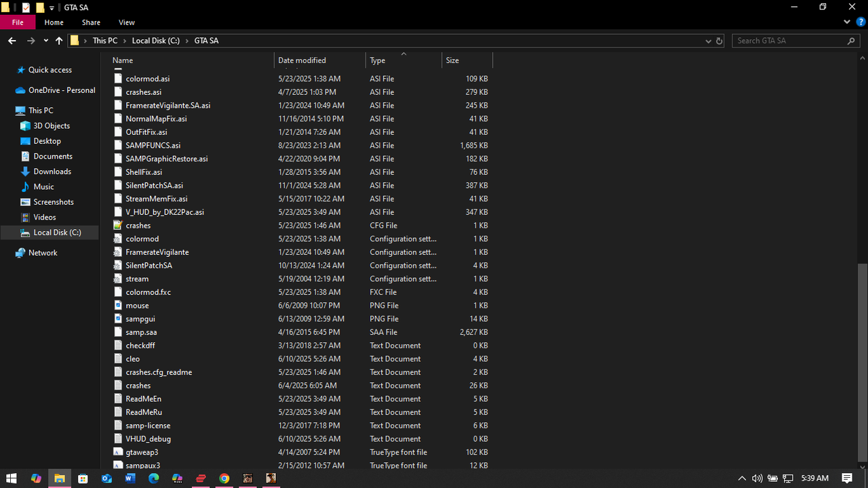Open Recent locations dropdown arrow

pyautogui.click(x=45, y=41)
